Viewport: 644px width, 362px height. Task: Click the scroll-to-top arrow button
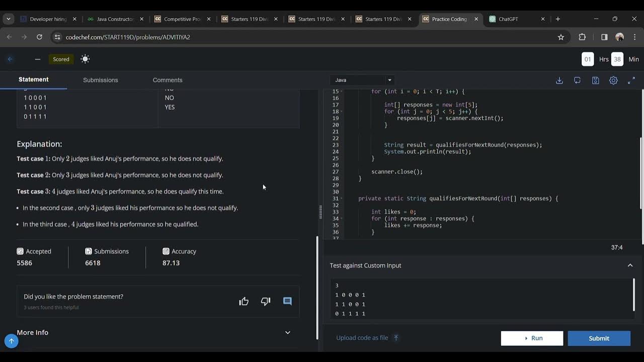[x=11, y=341]
